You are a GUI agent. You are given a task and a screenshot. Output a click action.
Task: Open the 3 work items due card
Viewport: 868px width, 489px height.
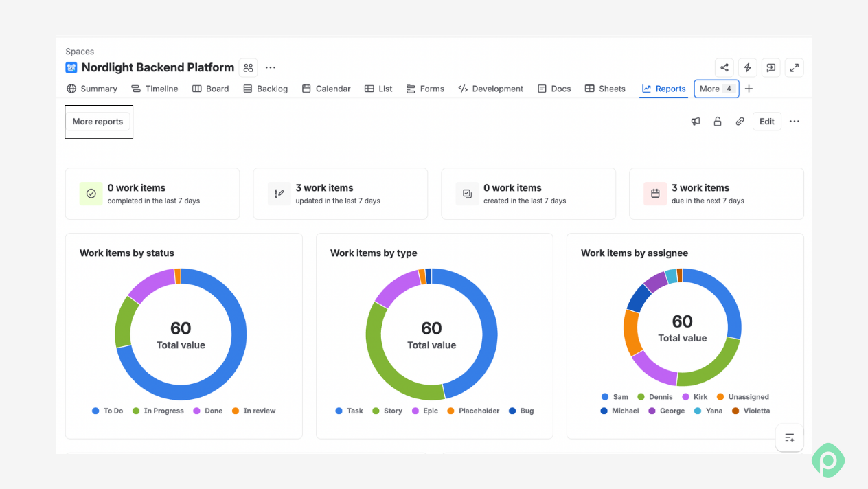point(716,194)
